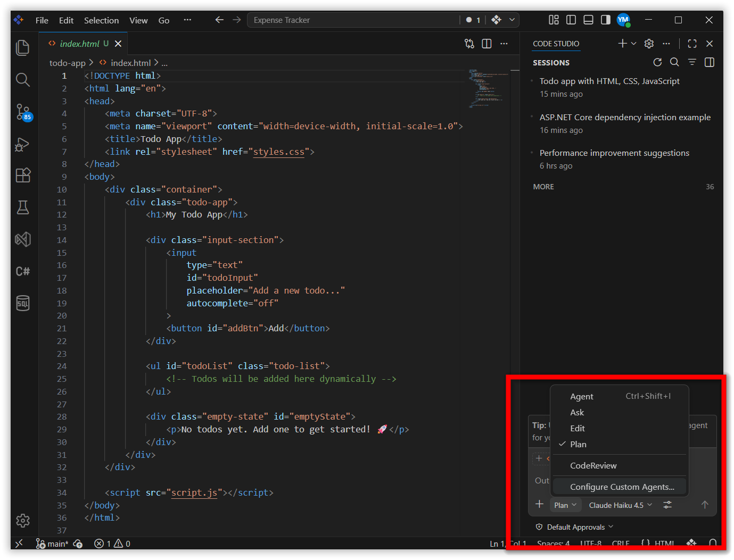Open remote window icon in status bar
Viewport: 734px width, 560px height.
[x=19, y=544]
